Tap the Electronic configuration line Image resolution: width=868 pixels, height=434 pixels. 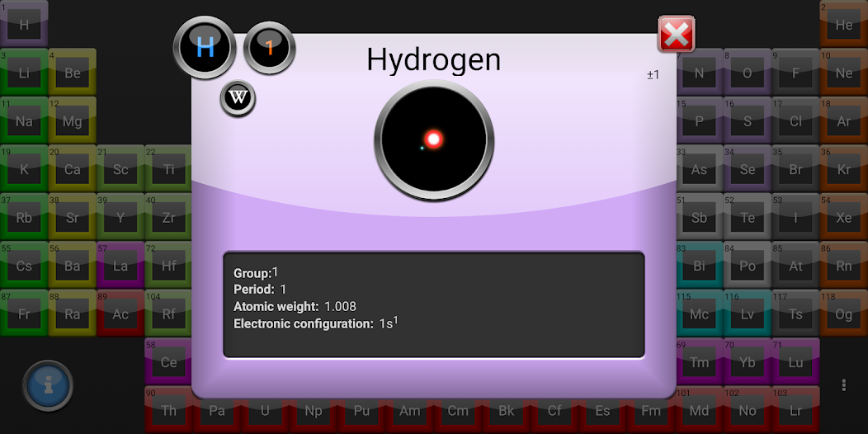coord(316,323)
